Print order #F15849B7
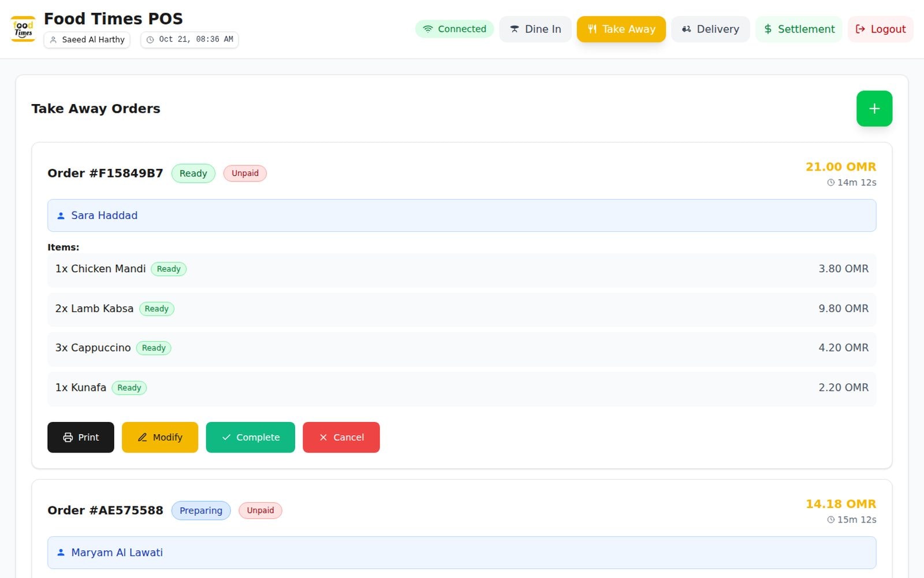924x578 pixels. click(81, 437)
